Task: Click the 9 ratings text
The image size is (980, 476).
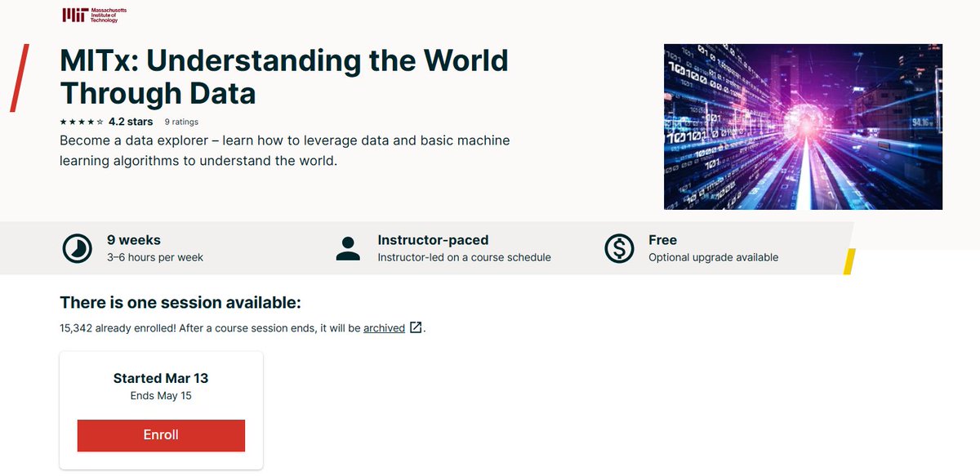Action: click(181, 122)
